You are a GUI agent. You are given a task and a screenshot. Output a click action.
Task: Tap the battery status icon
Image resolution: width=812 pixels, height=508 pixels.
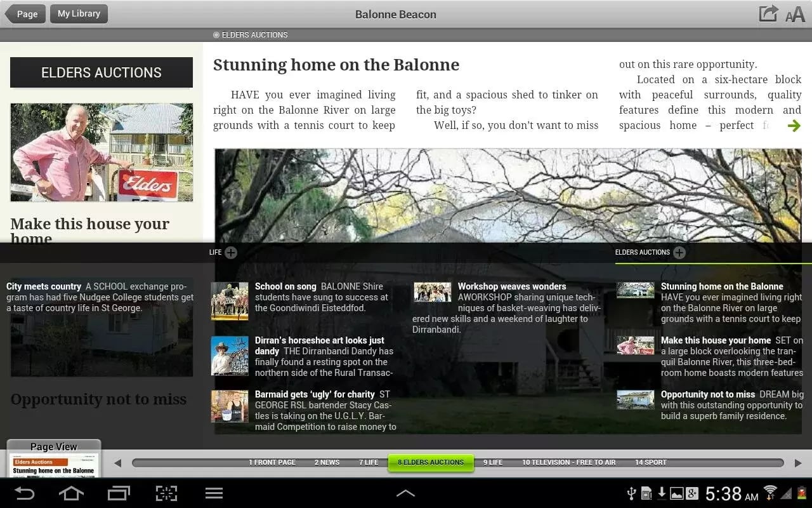802,493
